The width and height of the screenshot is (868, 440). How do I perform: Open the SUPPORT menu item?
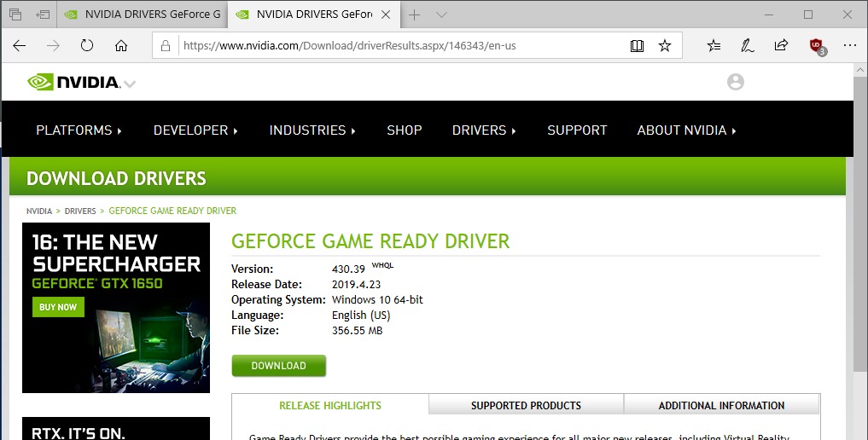point(577,130)
